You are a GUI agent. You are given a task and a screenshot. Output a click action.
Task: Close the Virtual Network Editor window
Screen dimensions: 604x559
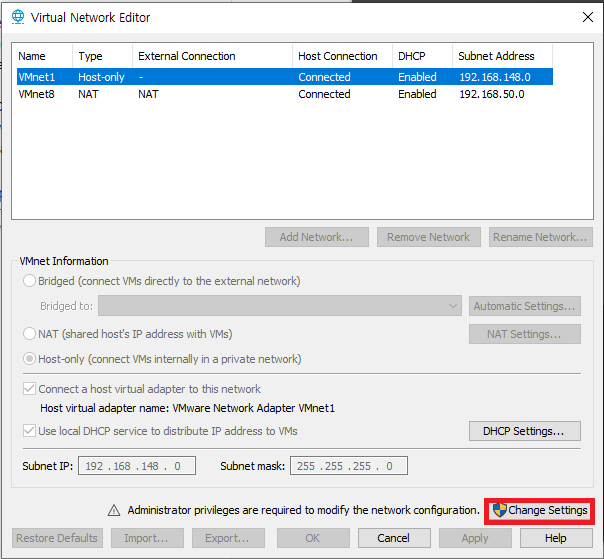coord(588,17)
